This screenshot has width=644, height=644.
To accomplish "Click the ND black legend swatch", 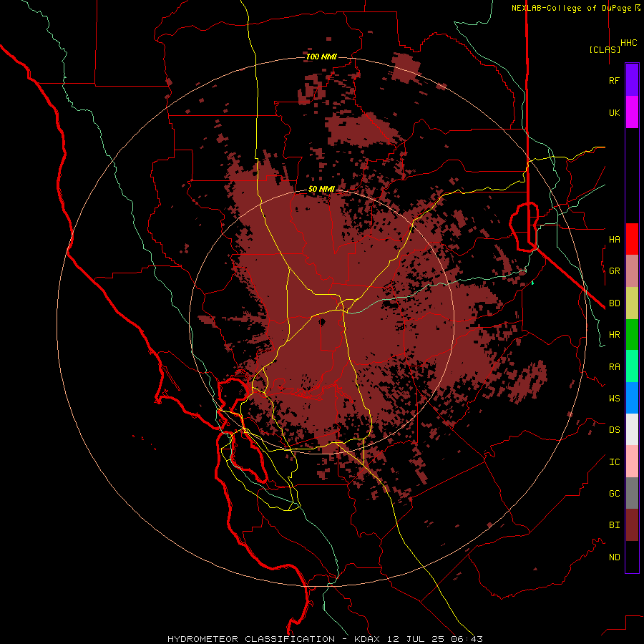I will pos(632,557).
